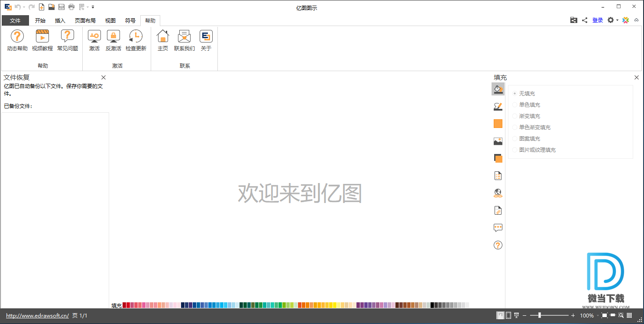
Task: Toggle the grid icon in status bar
Action: coord(629,315)
